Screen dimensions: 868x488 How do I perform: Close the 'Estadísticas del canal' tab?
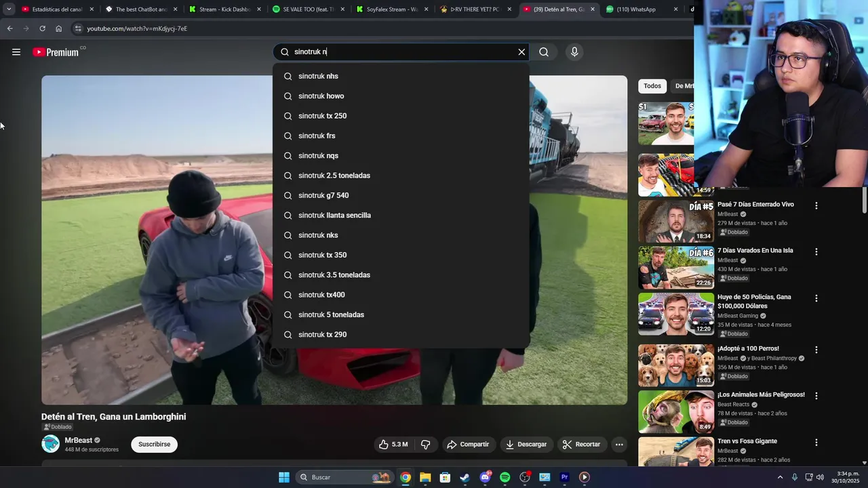pyautogui.click(x=92, y=9)
